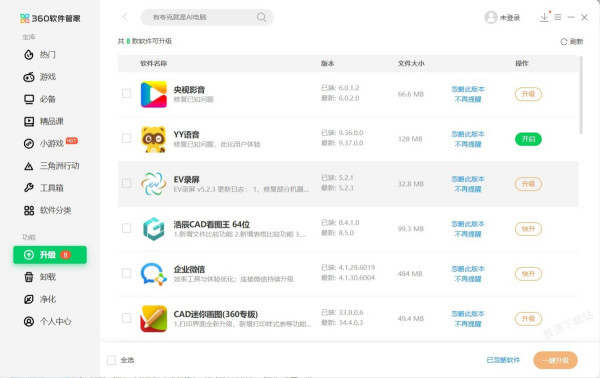Click the 个人中心 user icon

(29, 321)
